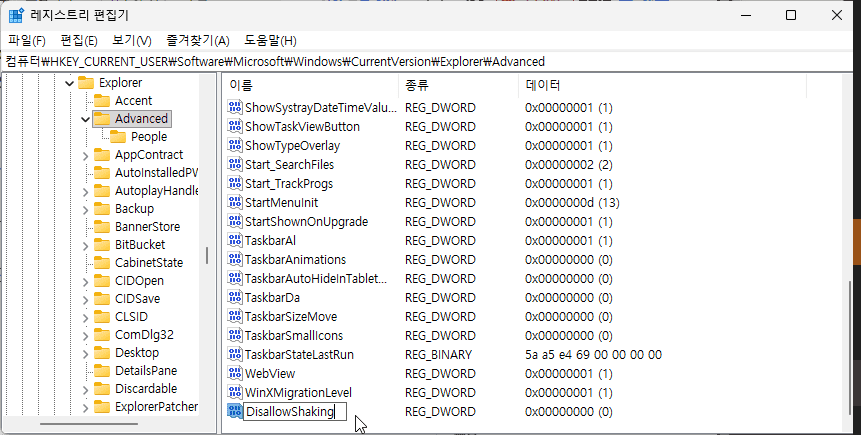Click the StartMenuInit value icon
The image size is (861, 435).
click(x=235, y=202)
